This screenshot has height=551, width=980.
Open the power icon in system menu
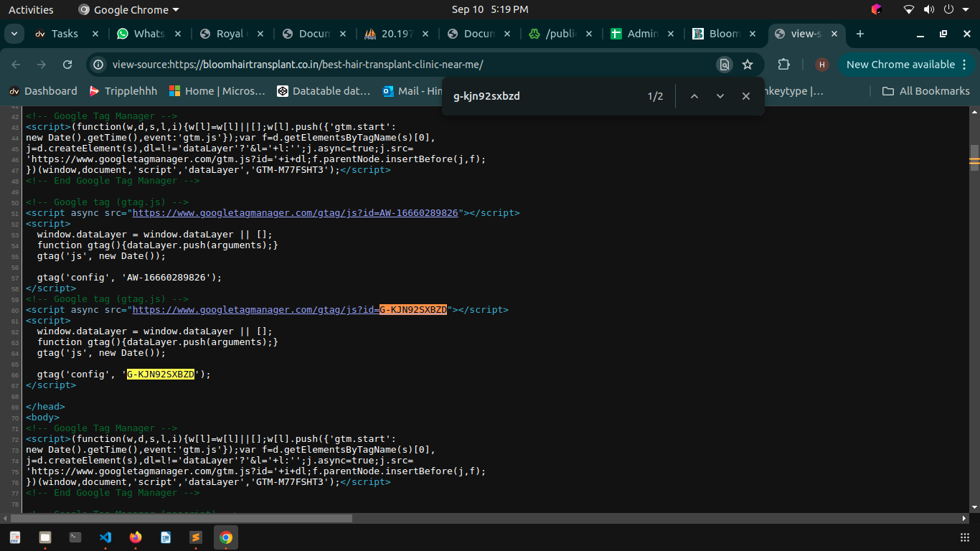click(948, 9)
